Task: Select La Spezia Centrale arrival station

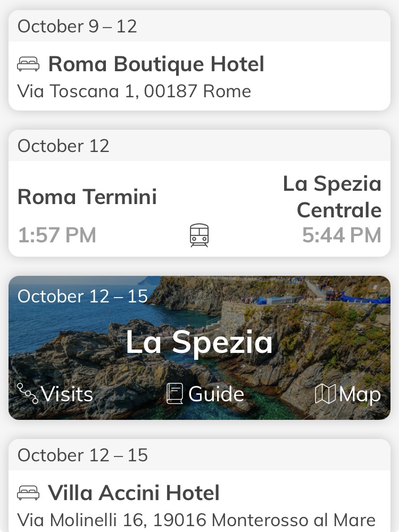Action: pyautogui.click(x=332, y=197)
